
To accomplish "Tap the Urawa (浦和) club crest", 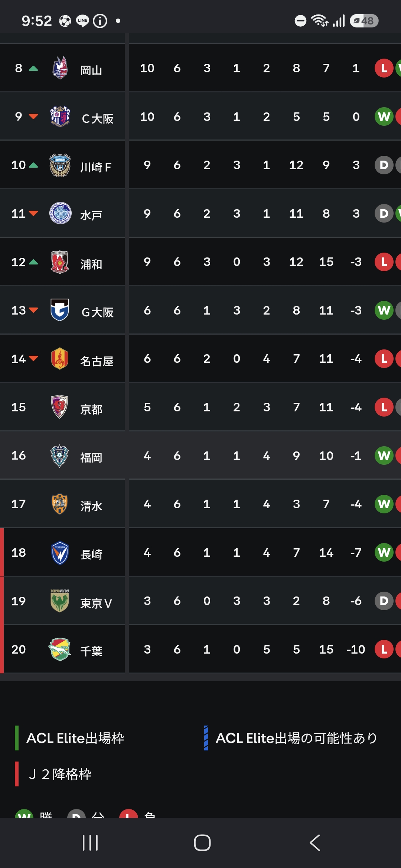I will coord(60,262).
